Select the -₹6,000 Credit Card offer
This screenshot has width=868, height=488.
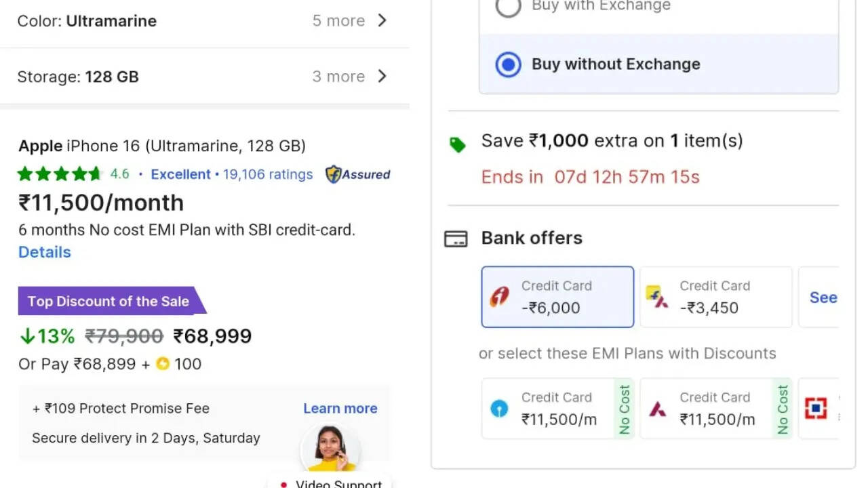coord(557,297)
